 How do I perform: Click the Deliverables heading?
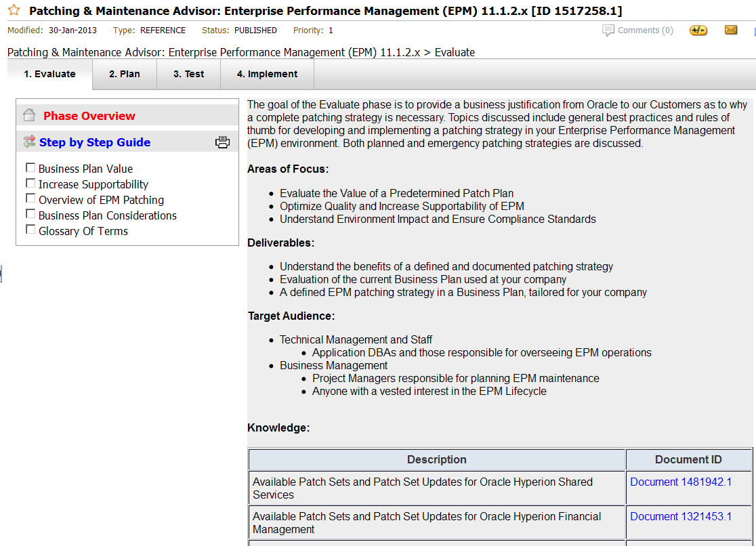(280, 243)
